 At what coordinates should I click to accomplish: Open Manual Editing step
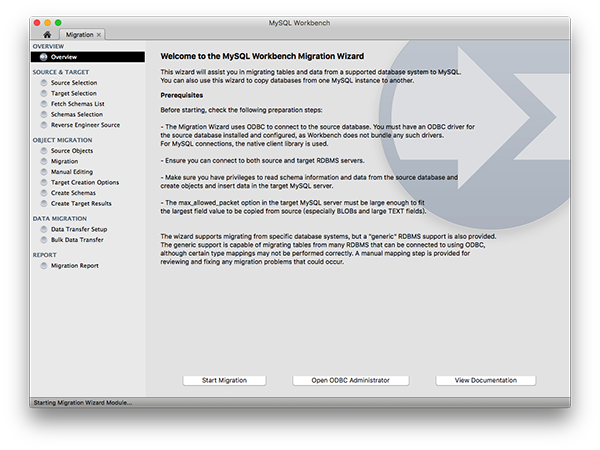click(x=72, y=172)
